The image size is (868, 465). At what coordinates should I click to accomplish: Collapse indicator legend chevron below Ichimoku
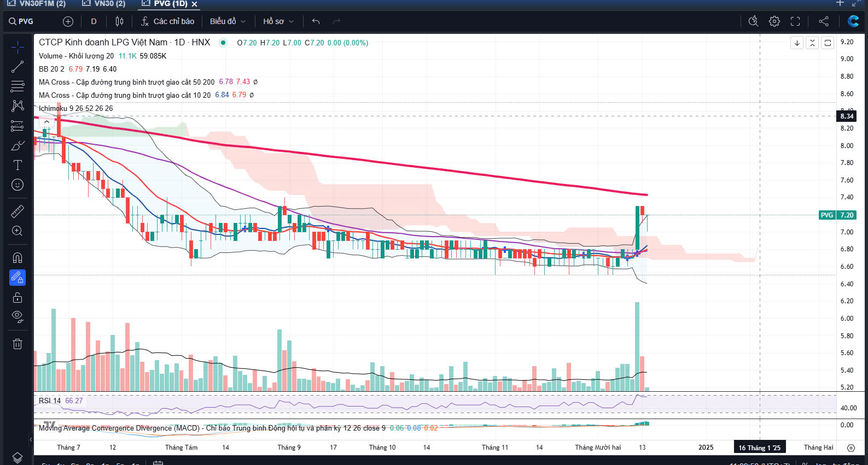[47, 121]
